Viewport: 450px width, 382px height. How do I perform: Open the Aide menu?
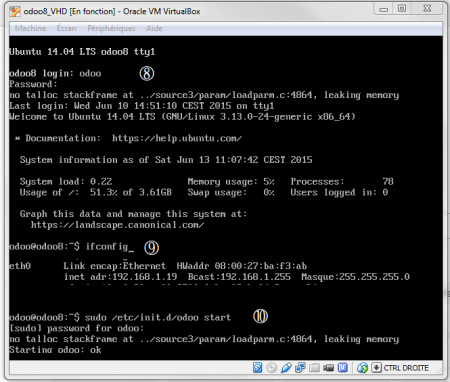point(154,28)
